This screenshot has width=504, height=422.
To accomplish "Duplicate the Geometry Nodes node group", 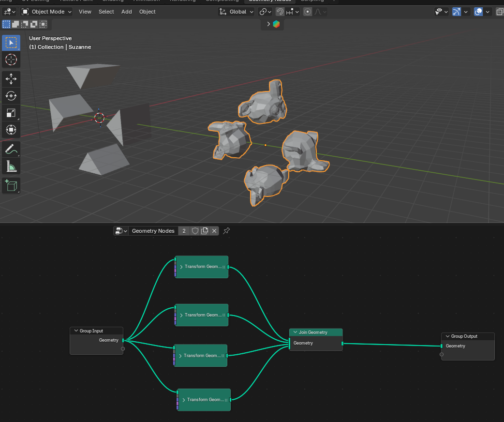I will click(205, 231).
